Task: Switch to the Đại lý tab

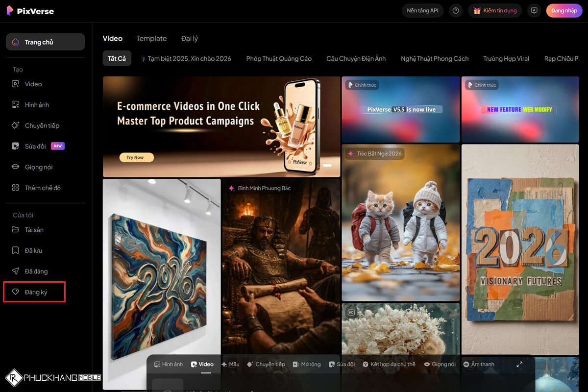Action: click(x=190, y=38)
